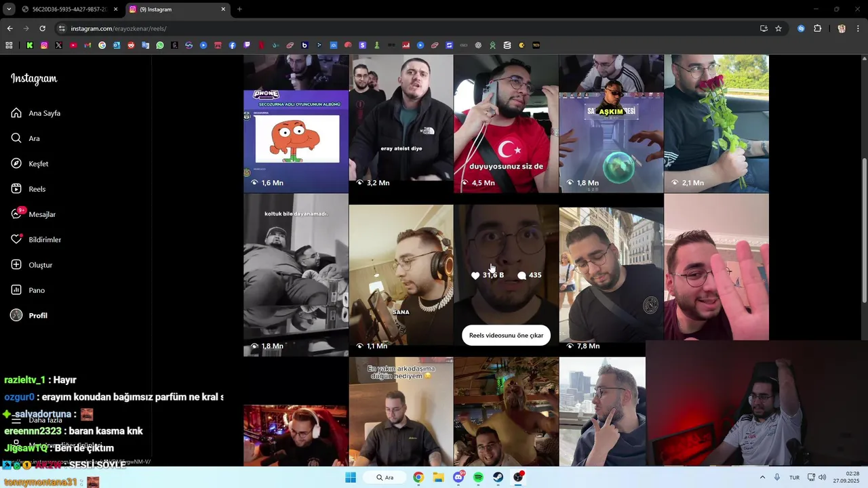
Task: Click the 31,6 B likes count on hovered reel
Action: [x=487, y=275]
